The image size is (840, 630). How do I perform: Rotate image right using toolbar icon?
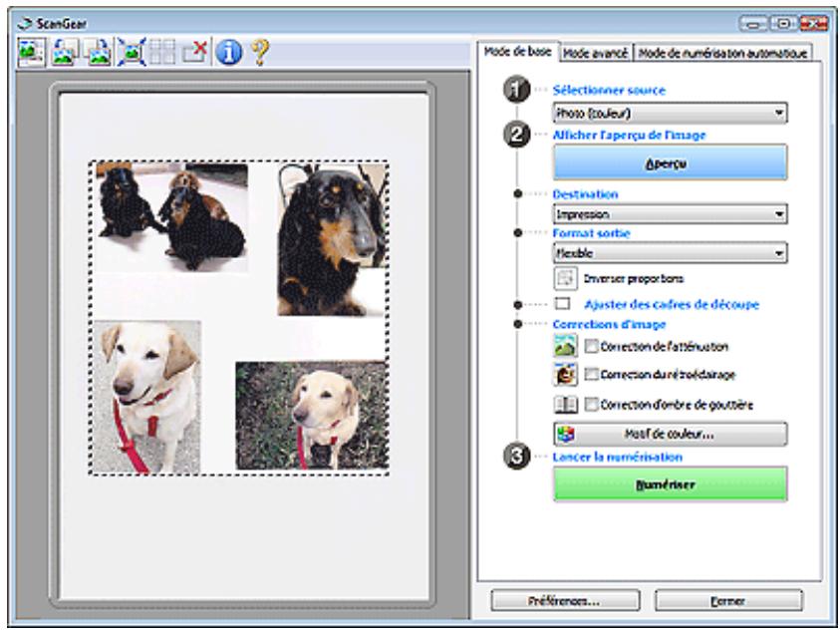tap(98, 53)
